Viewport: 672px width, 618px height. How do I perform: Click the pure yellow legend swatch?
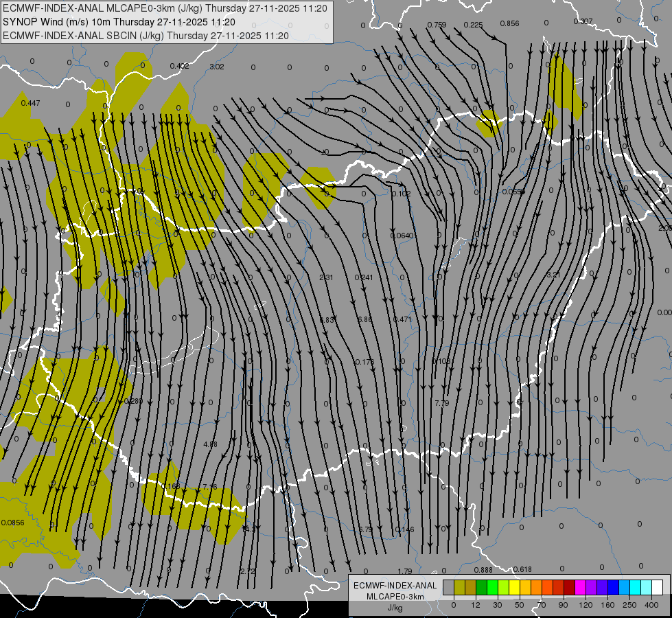[x=515, y=587]
